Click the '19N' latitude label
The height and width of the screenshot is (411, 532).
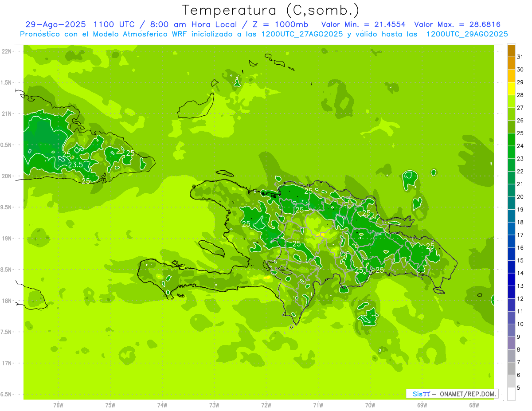coord(7,239)
